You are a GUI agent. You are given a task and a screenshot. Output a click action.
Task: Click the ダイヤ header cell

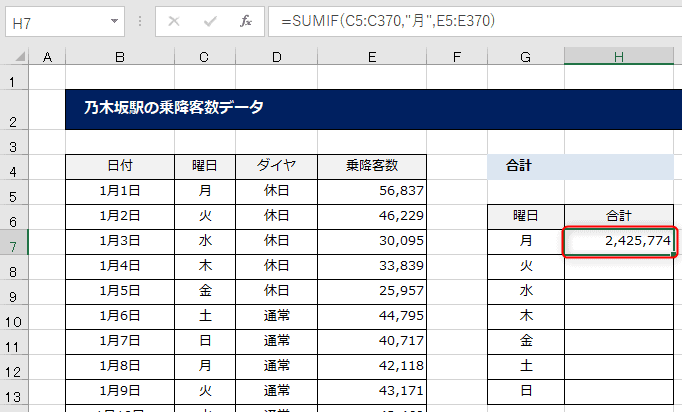coord(276,167)
